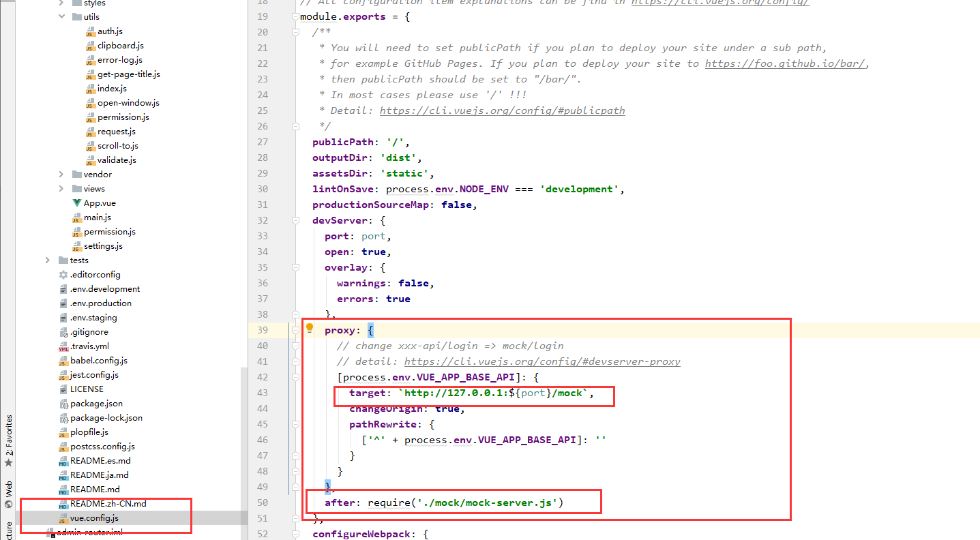Click the './mock/mock-server.js' require string

[488, 502]
